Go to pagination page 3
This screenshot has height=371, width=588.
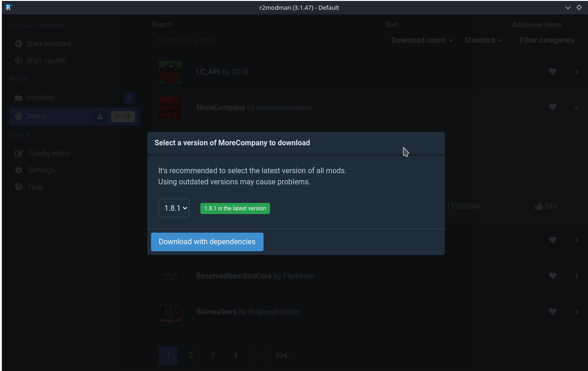point(213,356)
